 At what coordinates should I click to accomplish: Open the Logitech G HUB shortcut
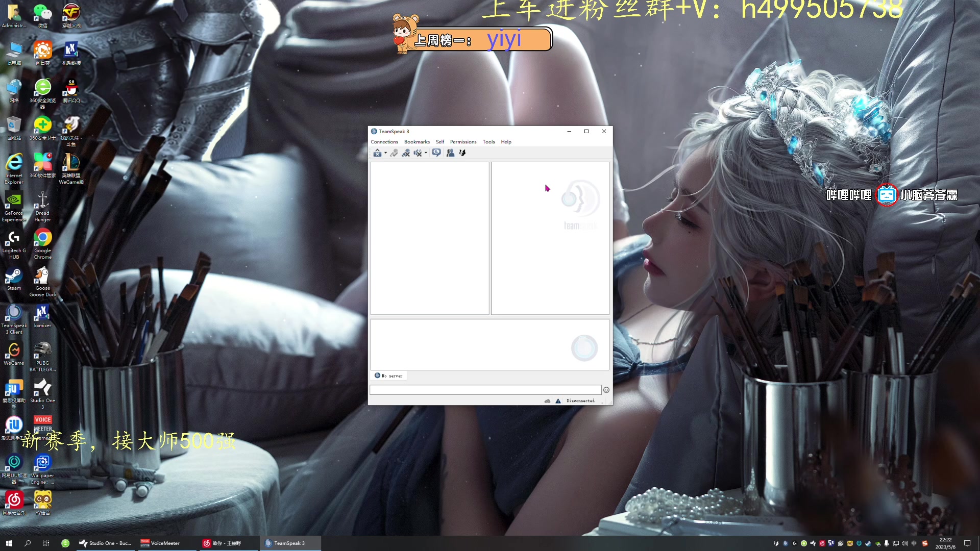(x=14, y=244)
